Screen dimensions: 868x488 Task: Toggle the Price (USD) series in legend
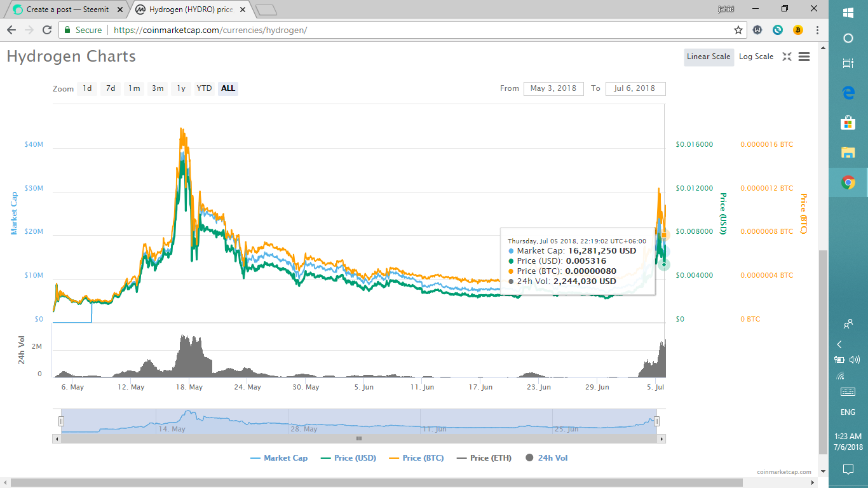point(349,458)
